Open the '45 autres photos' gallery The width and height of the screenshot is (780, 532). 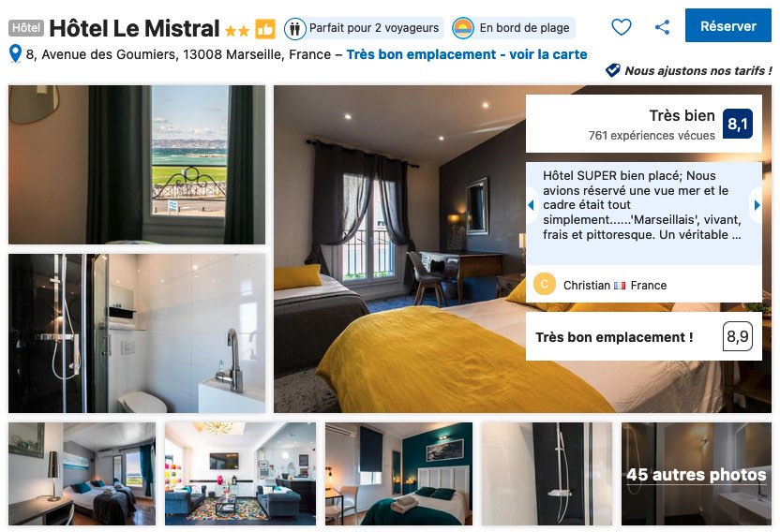coord(696,474)
